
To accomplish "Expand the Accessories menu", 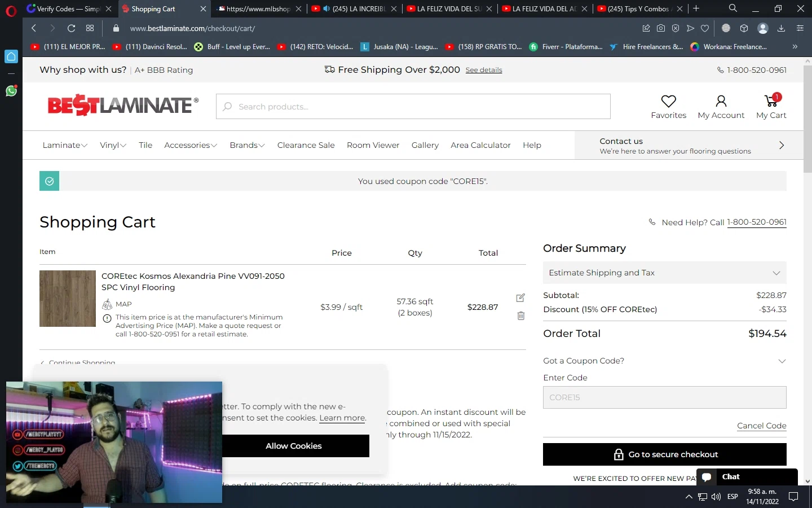I will (x=191, y=145).
